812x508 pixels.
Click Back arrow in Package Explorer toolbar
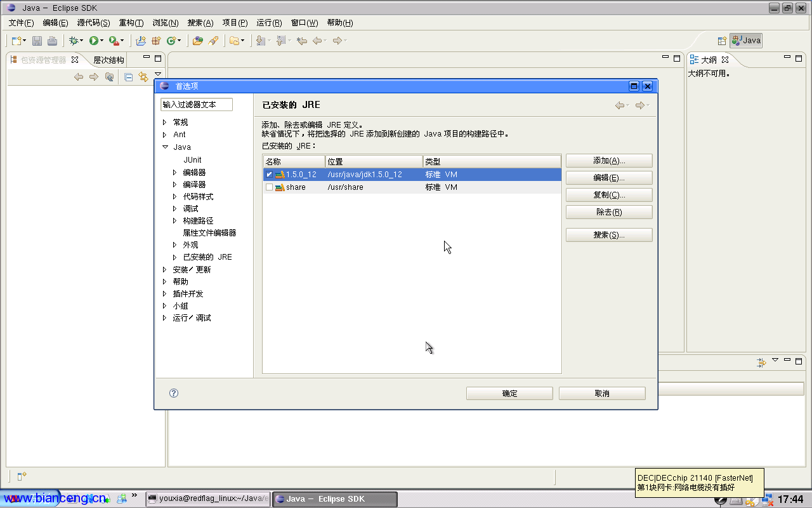click(x=79, y=77)
